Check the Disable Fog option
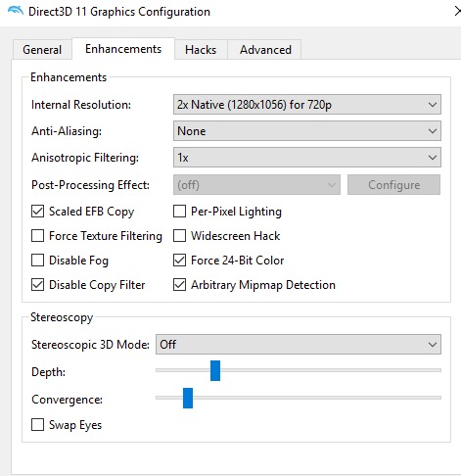Image resolution: width=461 pixels, height=476 pixels. (x=37, y=261)
